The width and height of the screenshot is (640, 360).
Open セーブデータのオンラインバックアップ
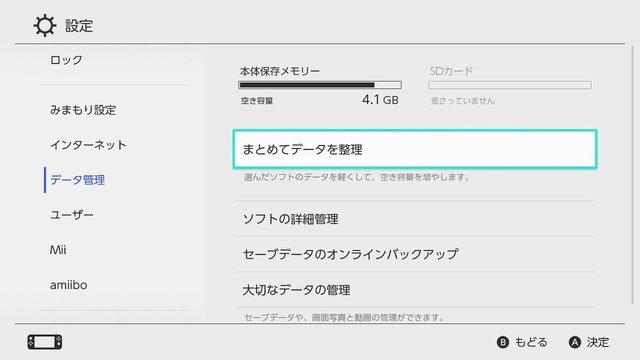point(415,254)
